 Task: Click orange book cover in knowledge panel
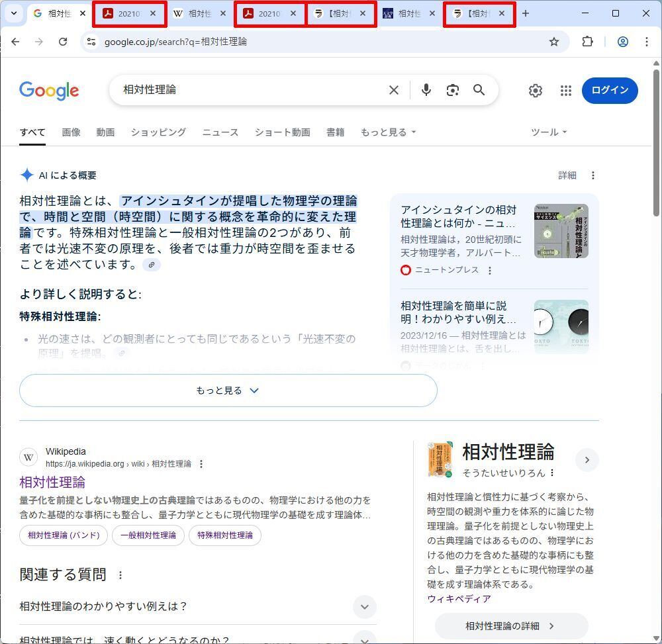coord(440,459)
